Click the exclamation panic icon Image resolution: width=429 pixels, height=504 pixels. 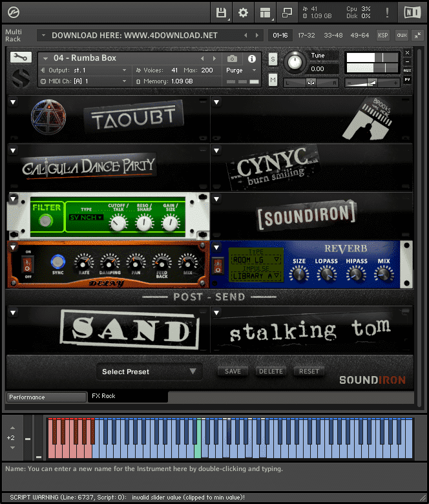(387, 12)
